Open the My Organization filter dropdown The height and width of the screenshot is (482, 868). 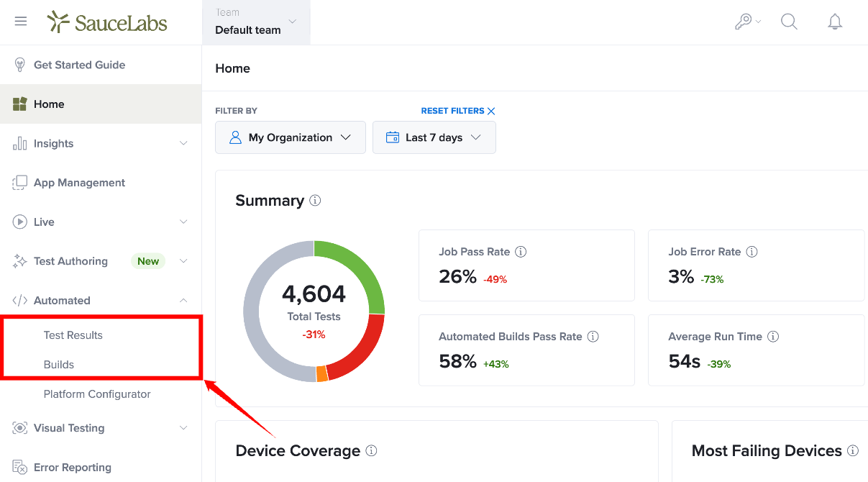[x=291, y=137]
